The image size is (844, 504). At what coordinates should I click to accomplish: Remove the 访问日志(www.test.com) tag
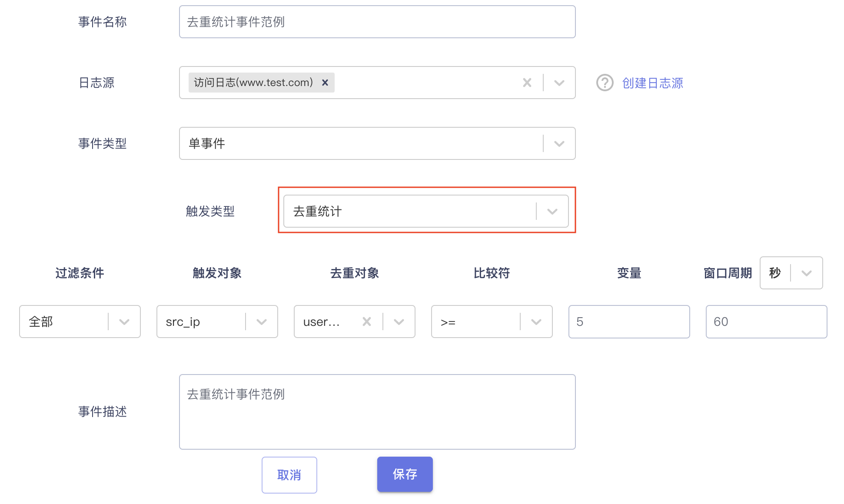[325, 83]
